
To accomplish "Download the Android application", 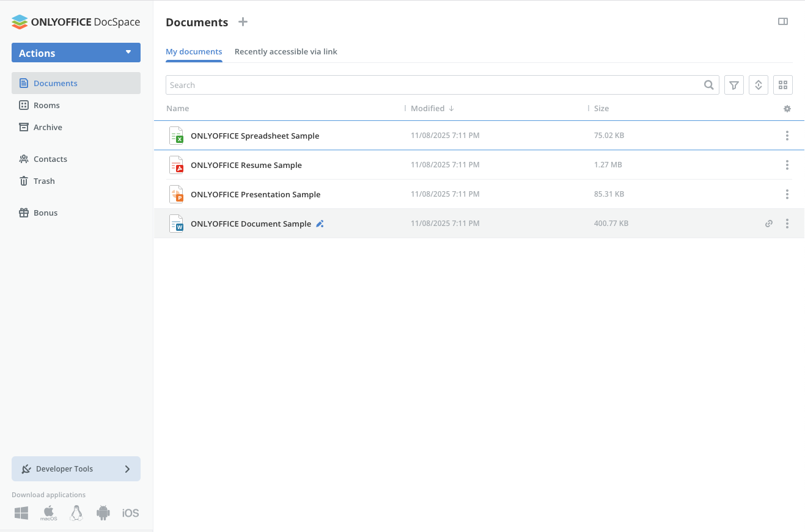I will click(103, 513).
